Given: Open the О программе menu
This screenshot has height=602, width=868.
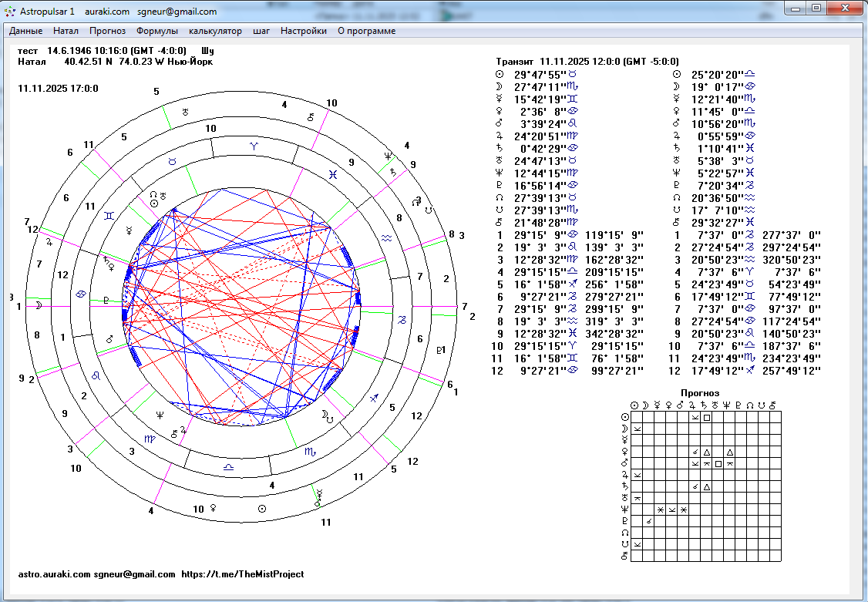Looking at the screenshot, I should [x=366, y=31].
